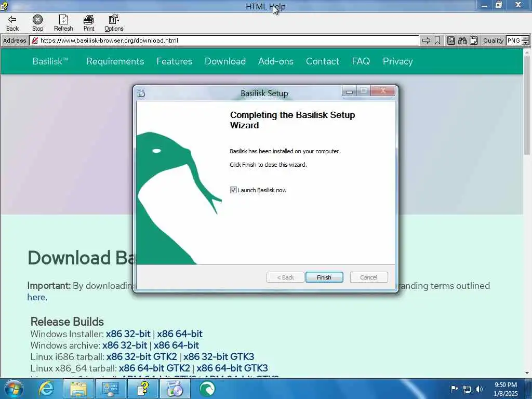Image resolution: width=532 pixels, height=399 pixels.
Task: Click the 'Release Builds' heading
Action: tap(67, 322)
